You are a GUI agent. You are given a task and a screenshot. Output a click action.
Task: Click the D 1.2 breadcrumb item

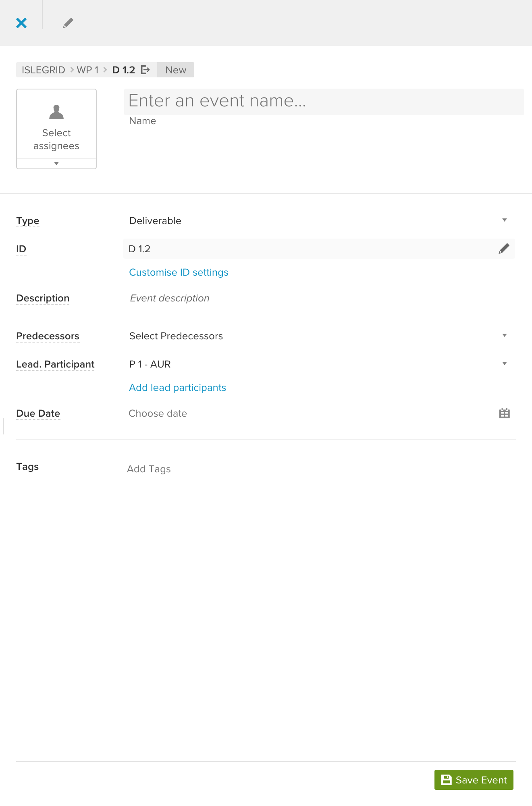124,70
